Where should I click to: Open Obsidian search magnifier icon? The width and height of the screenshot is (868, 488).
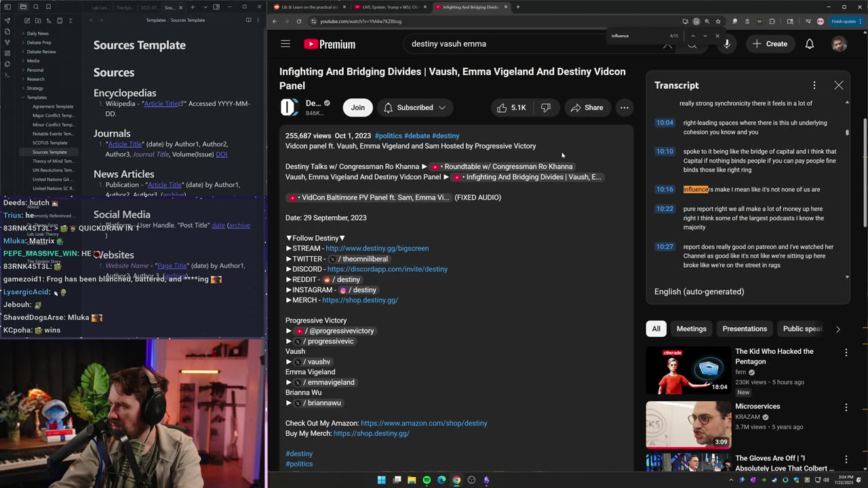(x=35, y=7)
